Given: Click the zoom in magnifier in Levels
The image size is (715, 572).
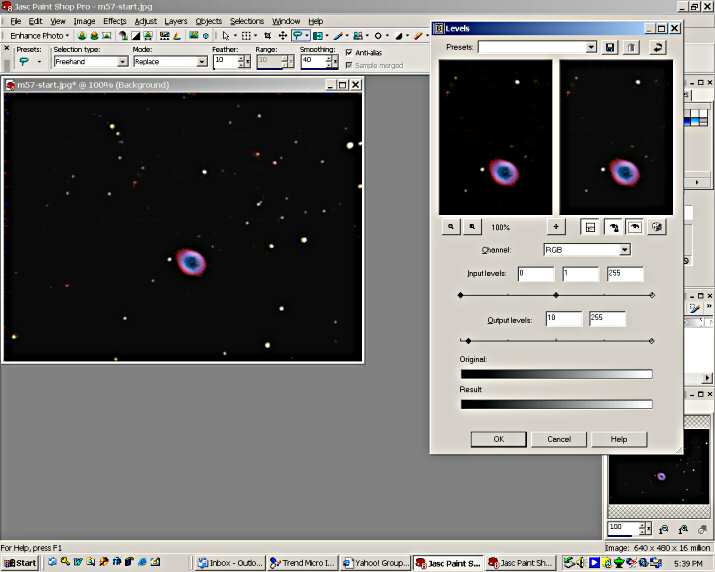Looking at the screenshot, I should point(473,227).
